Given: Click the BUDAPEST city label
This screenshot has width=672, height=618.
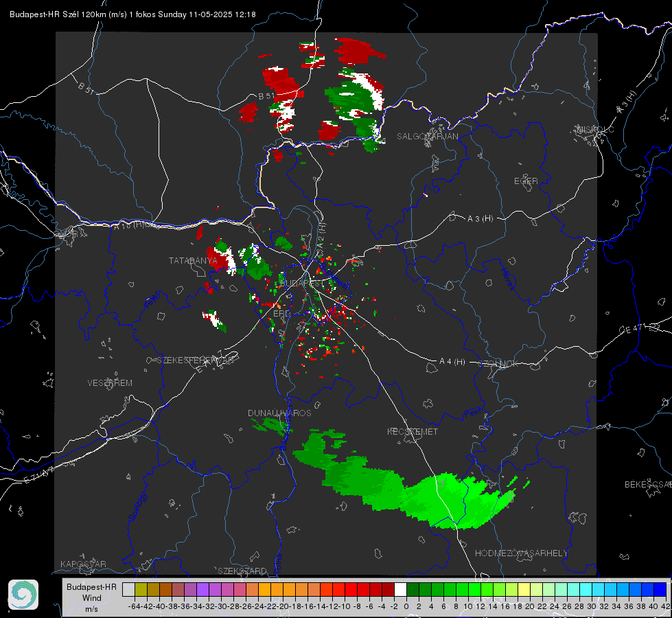Looking at the screenshot, I should [302, 284].
